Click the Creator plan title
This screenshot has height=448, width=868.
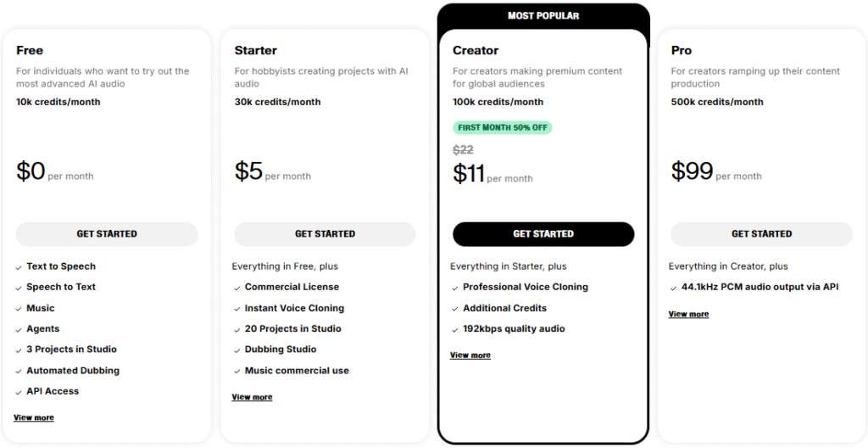(476, 51)
